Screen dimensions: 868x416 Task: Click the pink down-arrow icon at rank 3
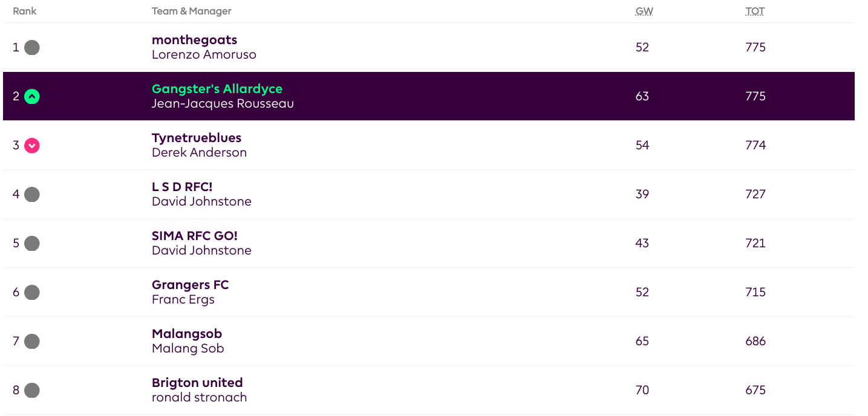click(32, 145)
